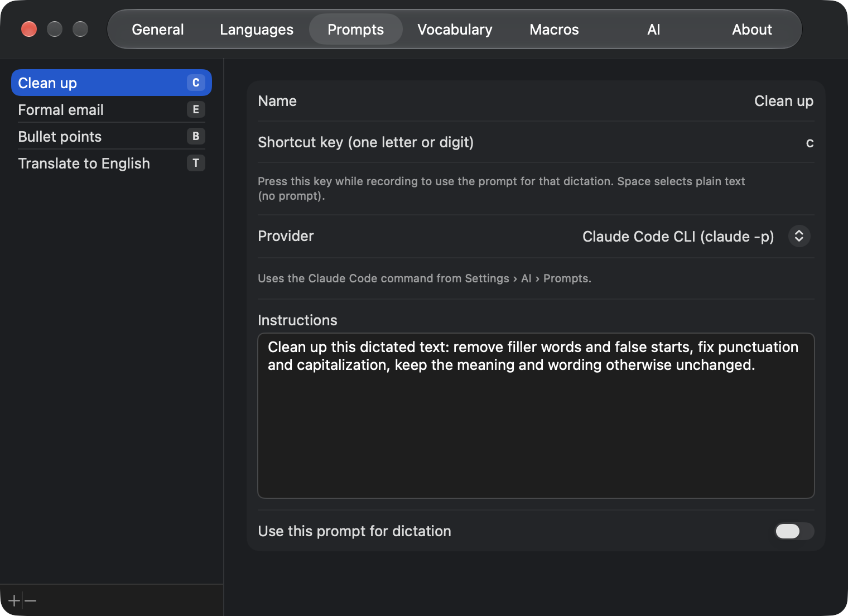Open the About tab
This screenshot has height=616, width=848.
pyautogui.click(x=752, y=30)
